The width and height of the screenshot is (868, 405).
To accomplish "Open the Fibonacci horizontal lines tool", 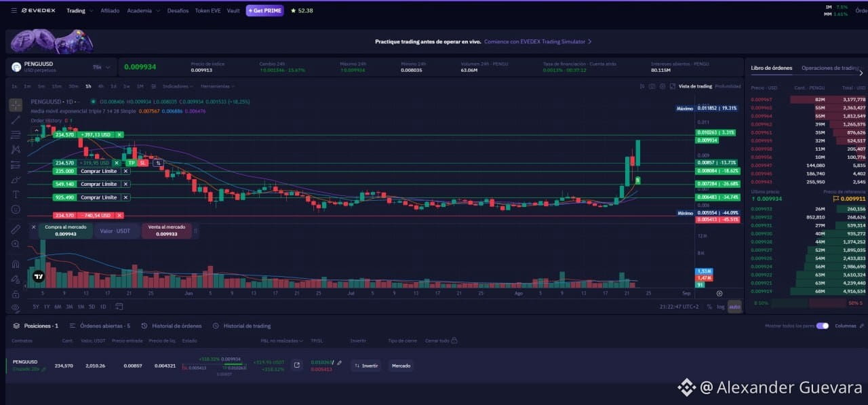I will [16, 135].
